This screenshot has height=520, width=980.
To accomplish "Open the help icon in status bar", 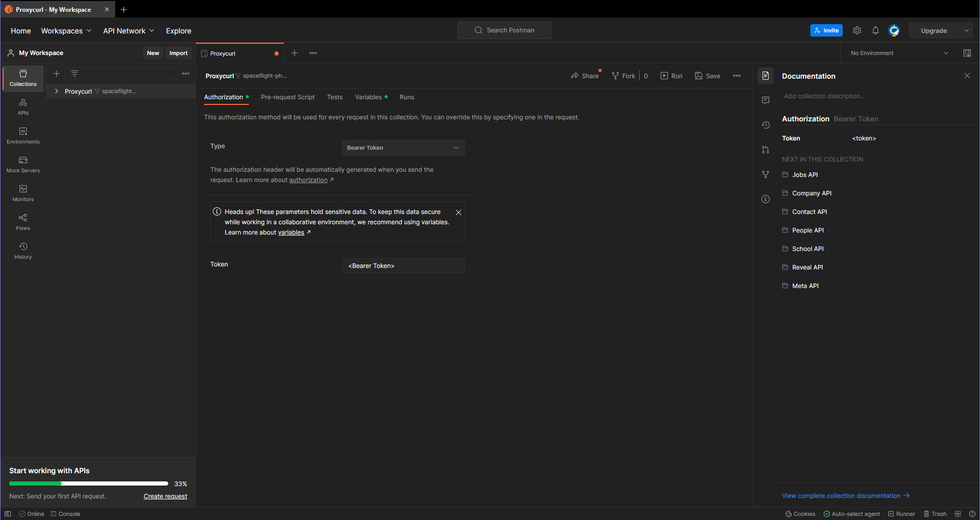I will click(972, 514).
